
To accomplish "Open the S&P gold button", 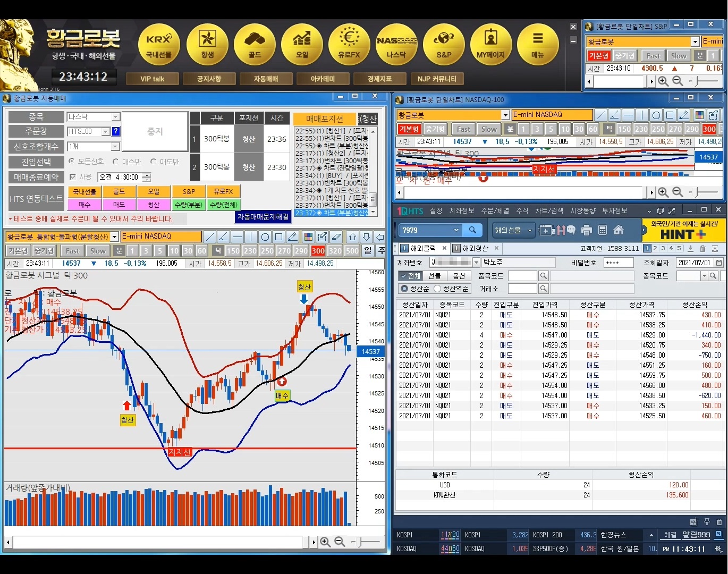I will click(x=444, y=45).
